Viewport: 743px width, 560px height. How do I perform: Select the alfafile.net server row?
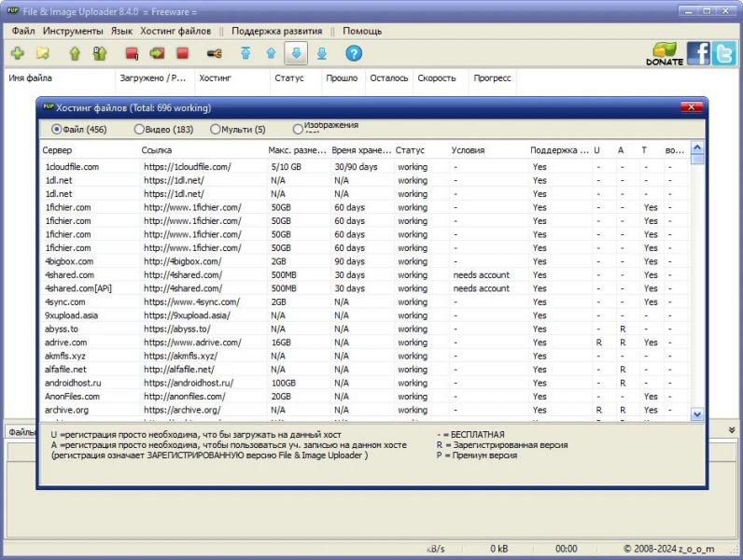[365, 370]
